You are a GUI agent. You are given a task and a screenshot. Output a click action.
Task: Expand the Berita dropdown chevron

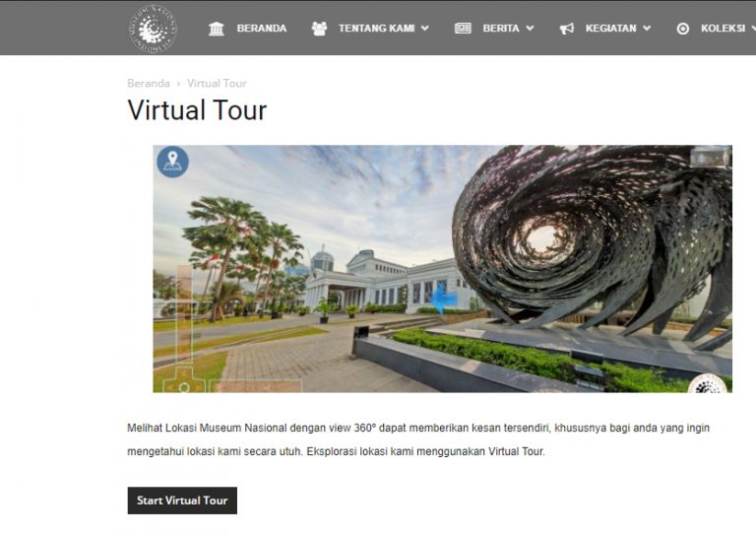pos(530,29)
